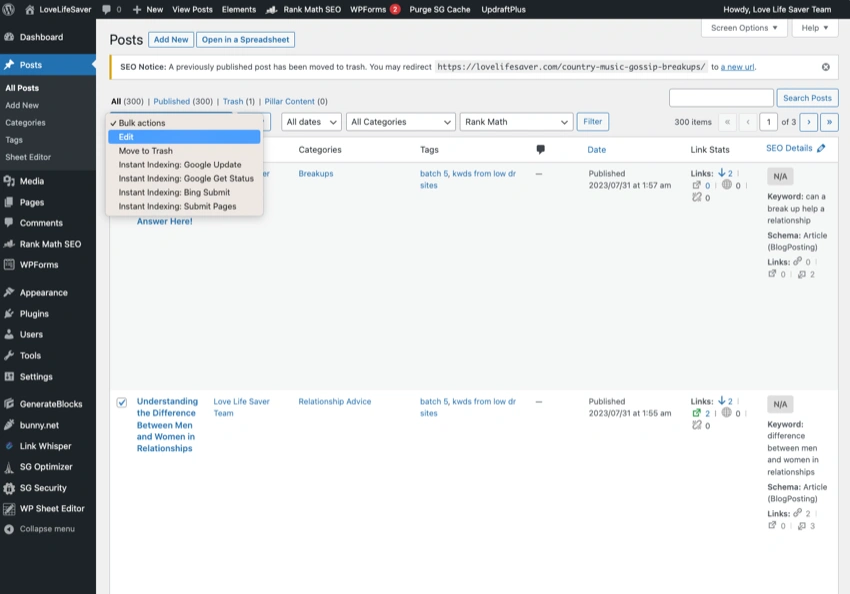This screenshot has width=850, height=594.
Task: Click the Open in a Spreadsheet button
Action: point(246,40)
